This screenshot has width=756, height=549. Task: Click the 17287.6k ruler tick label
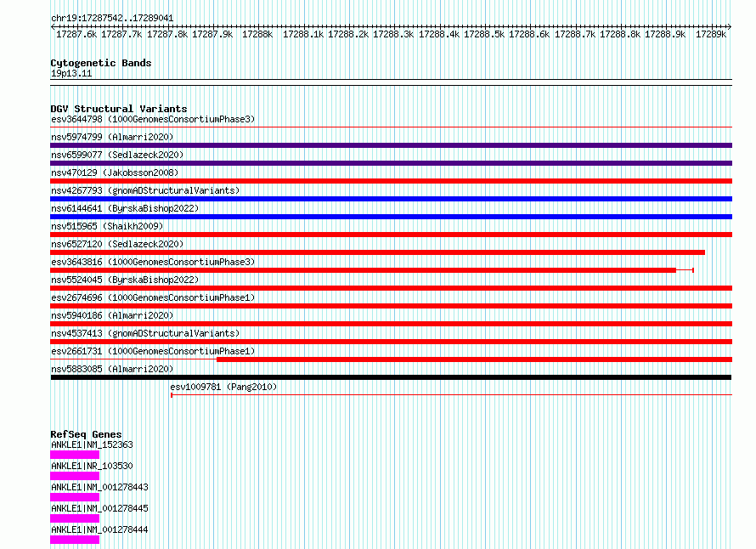(x=76, y=34)
